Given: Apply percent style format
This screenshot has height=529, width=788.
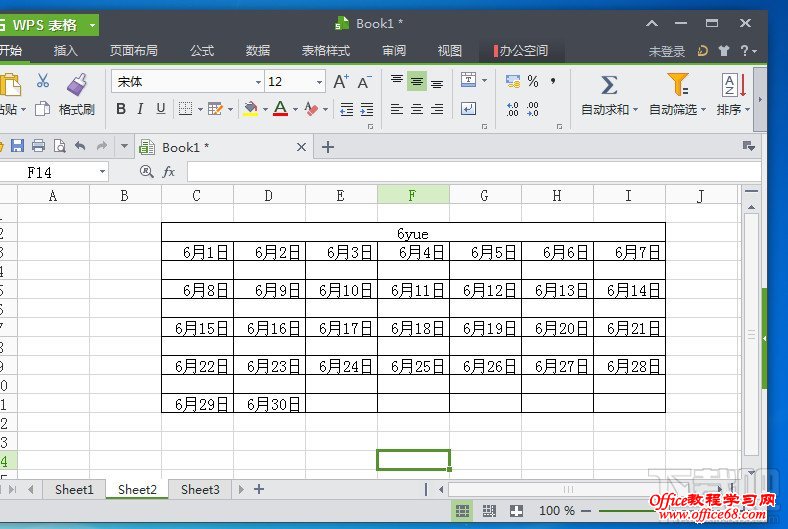Looking at the screenshot, I should 533,81.
